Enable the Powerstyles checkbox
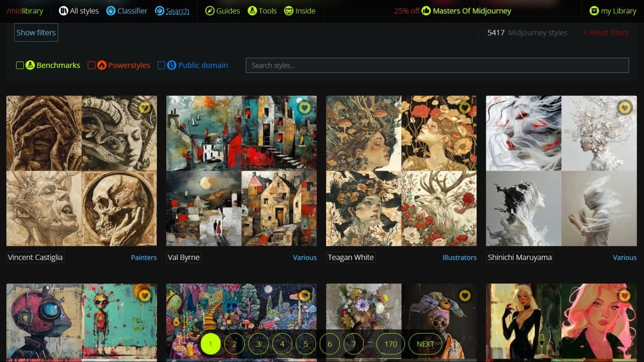Image resolution: width=644 pixels, height=362 pixels. click(x=91, y=65)
